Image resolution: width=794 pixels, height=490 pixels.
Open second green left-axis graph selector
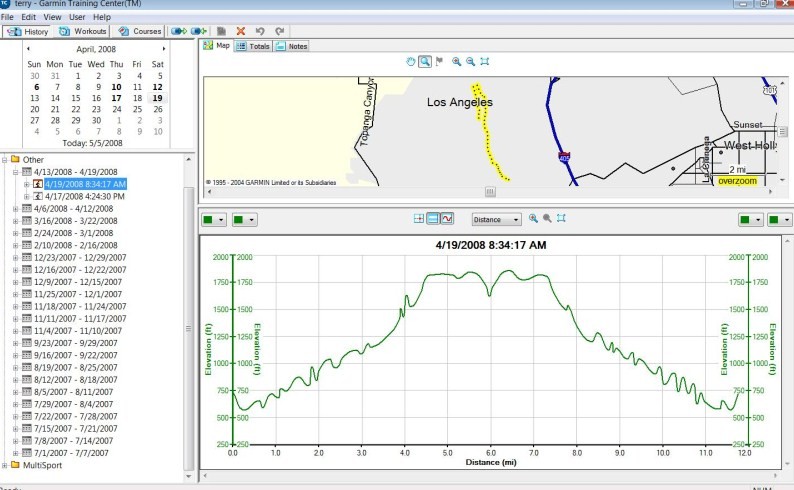coord(244,220)
